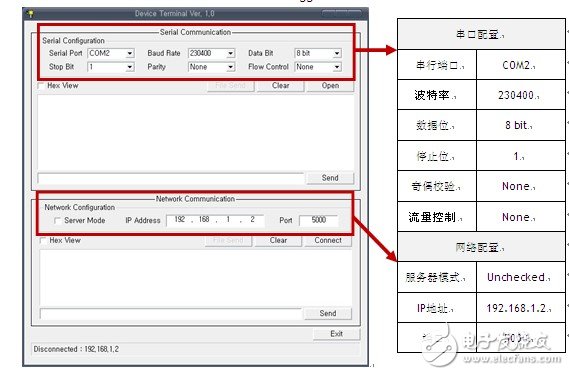The image size is (569, 375).
Task: Click the Unchecked table cell
Action: point(521,277)
